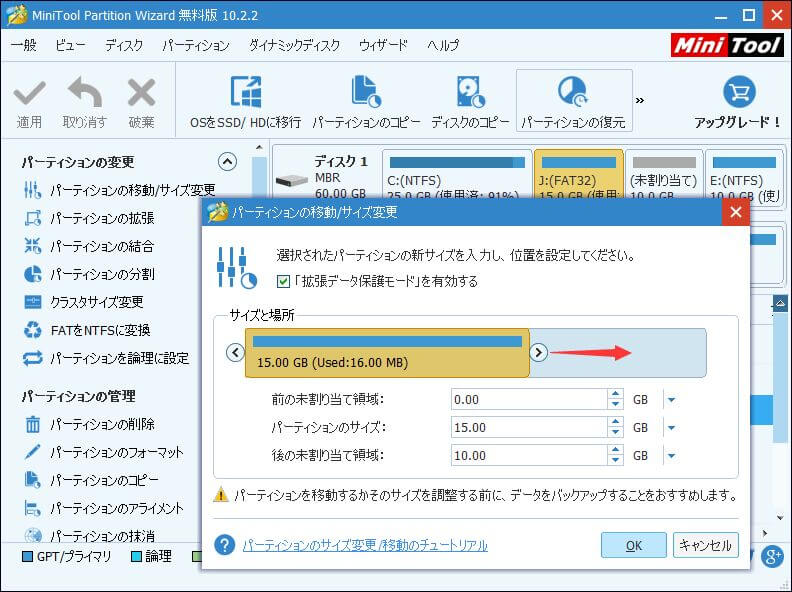Open unit dropdown for 前の未割り当て領域
This screenshot has height=592, width=792.
click(x=671, y=400)
